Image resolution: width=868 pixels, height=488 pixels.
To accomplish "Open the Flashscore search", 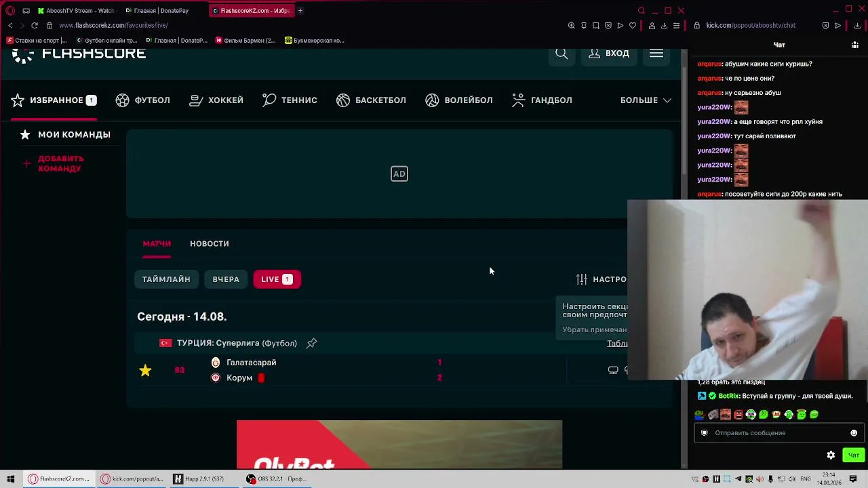I will point(561,54).
